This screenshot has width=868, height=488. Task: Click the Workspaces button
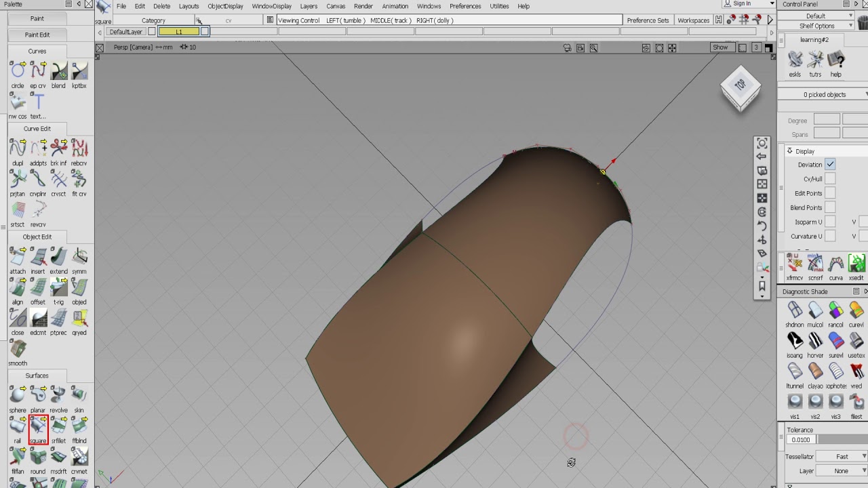coord(694,20)
